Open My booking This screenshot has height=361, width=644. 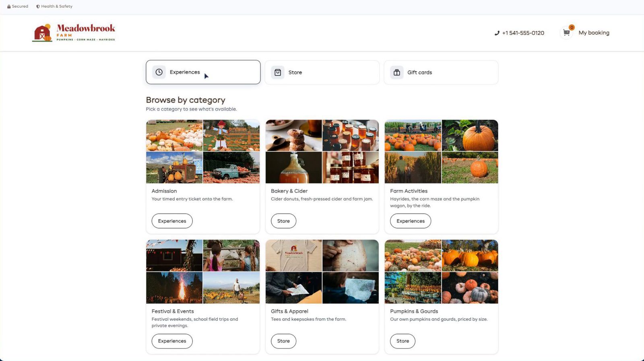[x=594, y=33]
